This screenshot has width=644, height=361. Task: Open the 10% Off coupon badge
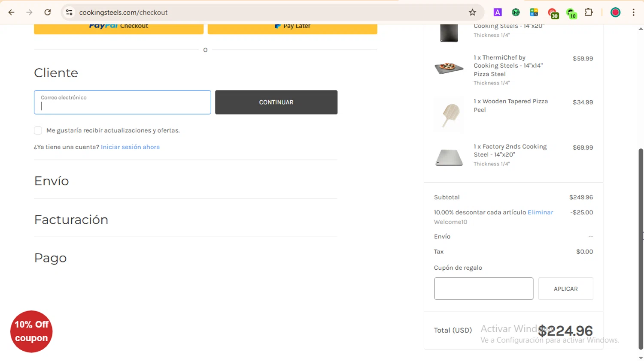click(31, 331)
